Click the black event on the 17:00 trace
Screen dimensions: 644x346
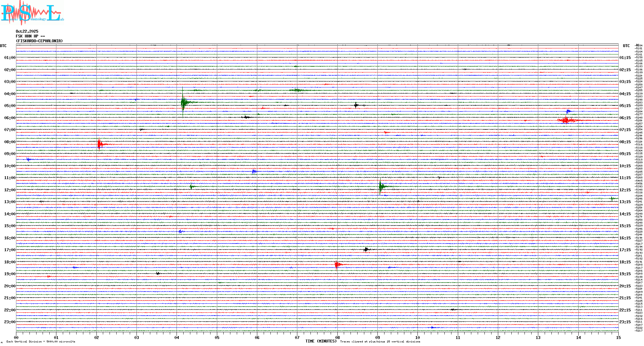pos(366,250)
